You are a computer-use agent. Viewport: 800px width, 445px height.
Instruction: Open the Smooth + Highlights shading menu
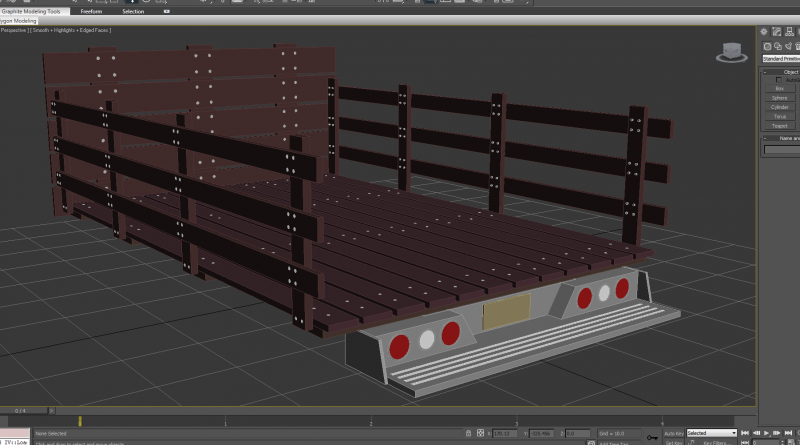point(71,30)
